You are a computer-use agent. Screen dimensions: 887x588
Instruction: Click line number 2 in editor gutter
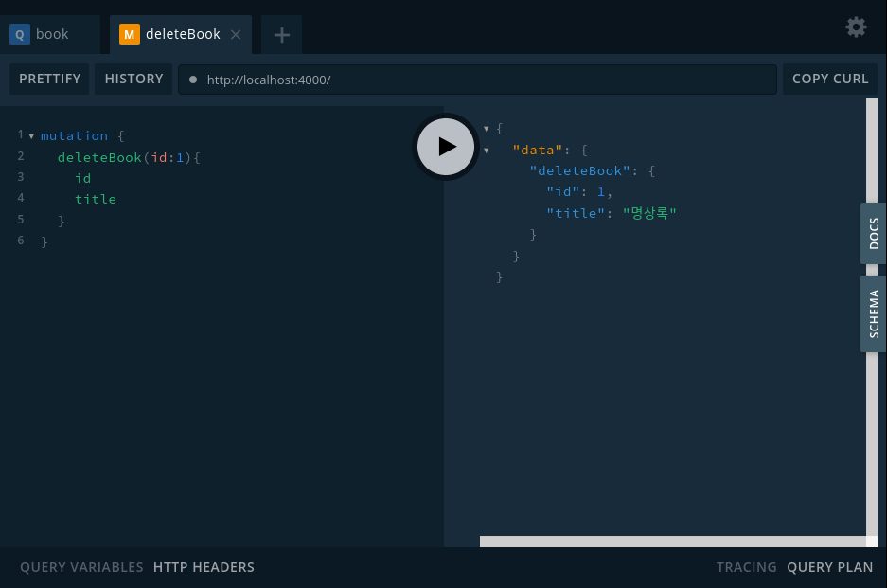[21, 155]
